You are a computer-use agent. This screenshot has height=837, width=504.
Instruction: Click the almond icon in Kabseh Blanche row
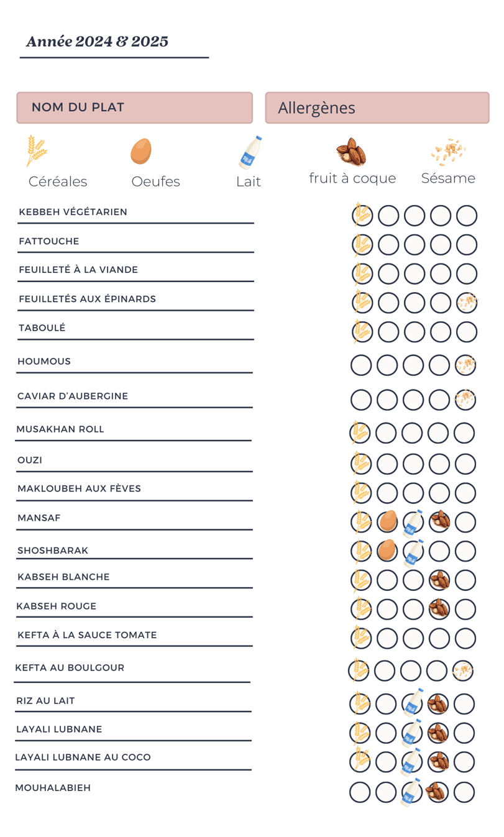439,580
